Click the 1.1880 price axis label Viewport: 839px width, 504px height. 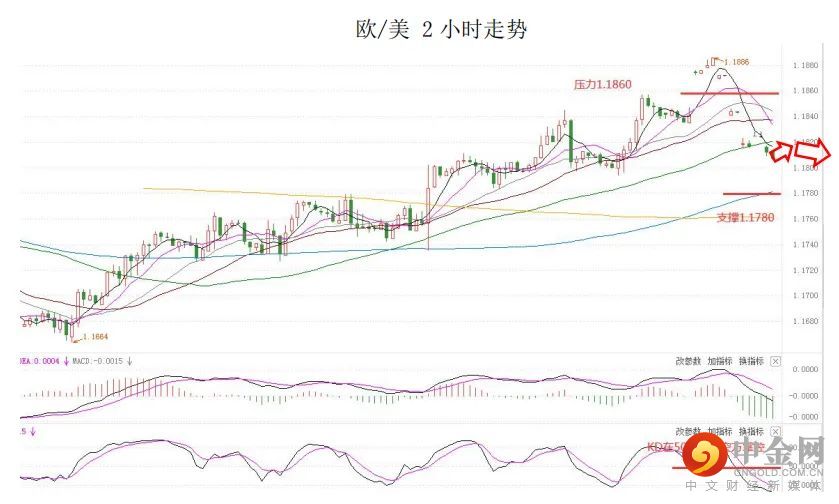coord(805,65)
